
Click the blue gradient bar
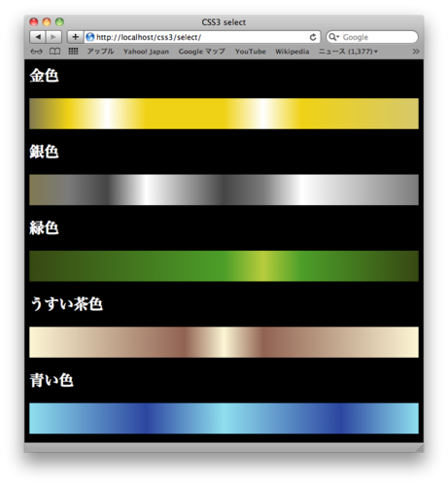coord(224,418)
